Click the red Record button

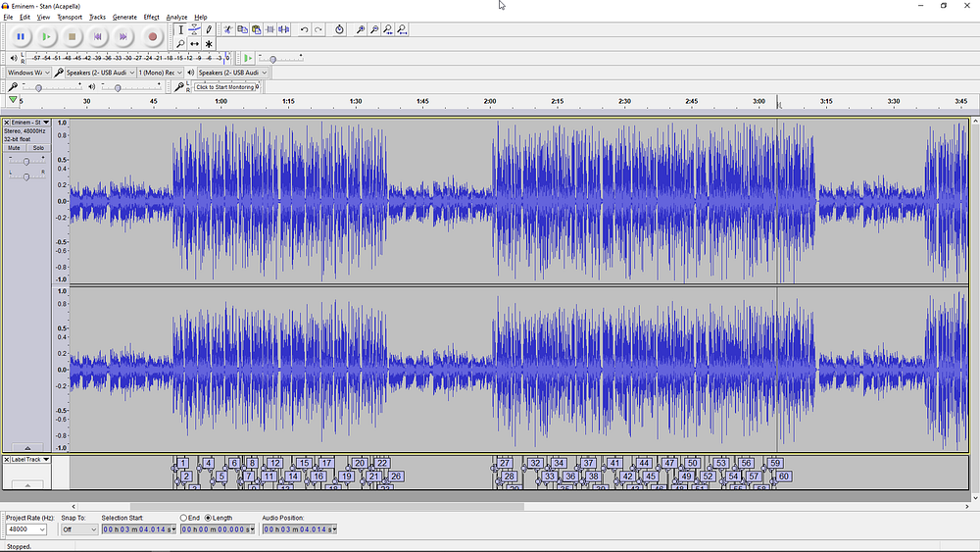(x=152, y=37)
